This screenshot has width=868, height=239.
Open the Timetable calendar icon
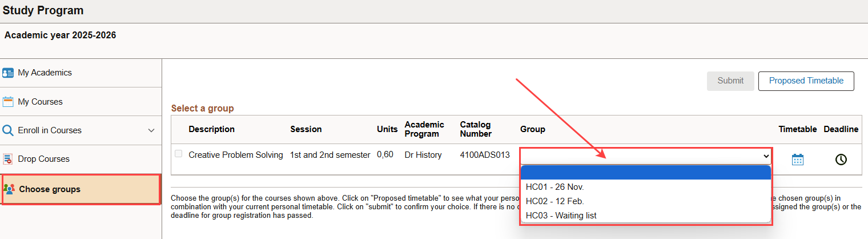pyautogui.click(x=798, y=160)
